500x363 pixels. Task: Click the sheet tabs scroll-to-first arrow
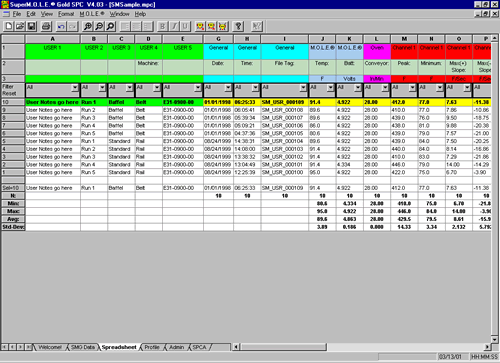(x=5, y=347)
